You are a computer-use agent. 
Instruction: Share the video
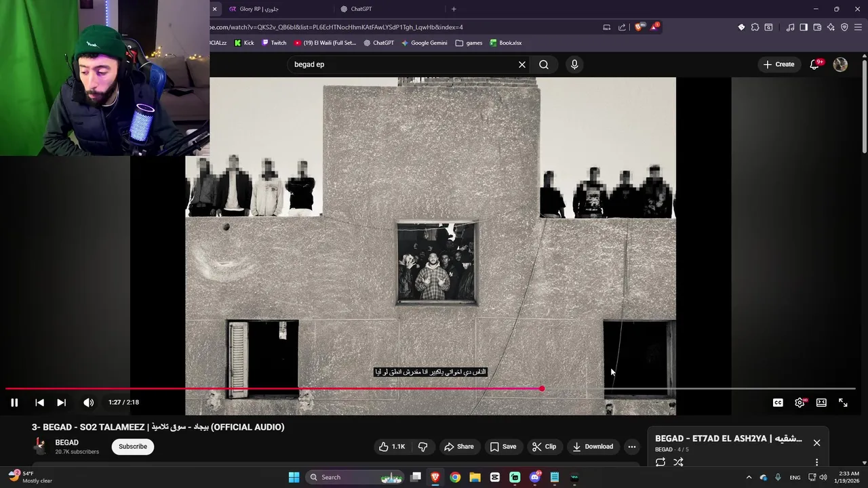tap(458, 447)
